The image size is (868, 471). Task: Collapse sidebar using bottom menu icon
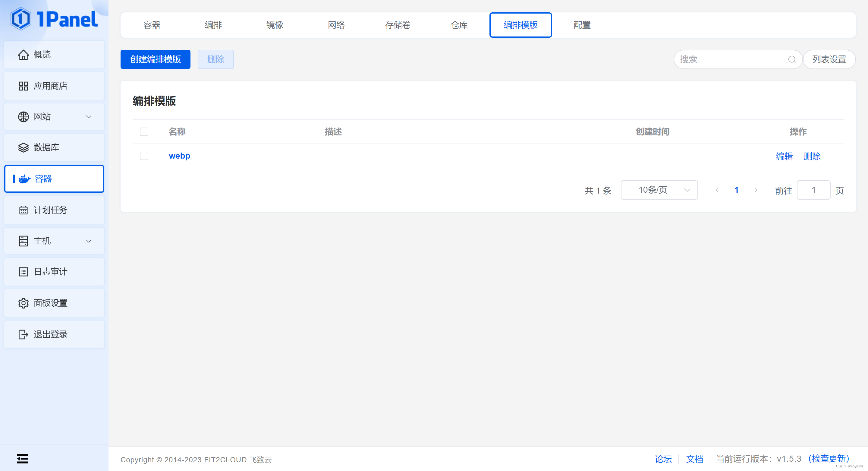pyautogui.click(x=23, y=459)
